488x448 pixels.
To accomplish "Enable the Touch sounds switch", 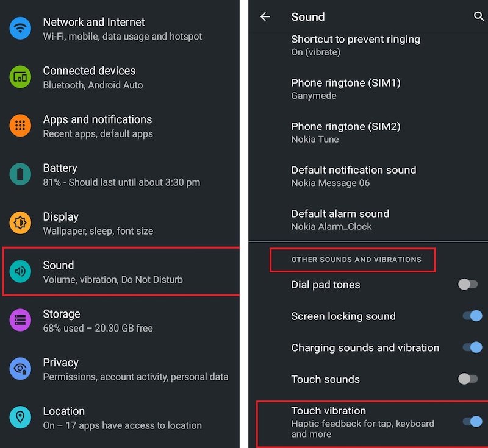I will pos(468,379).
